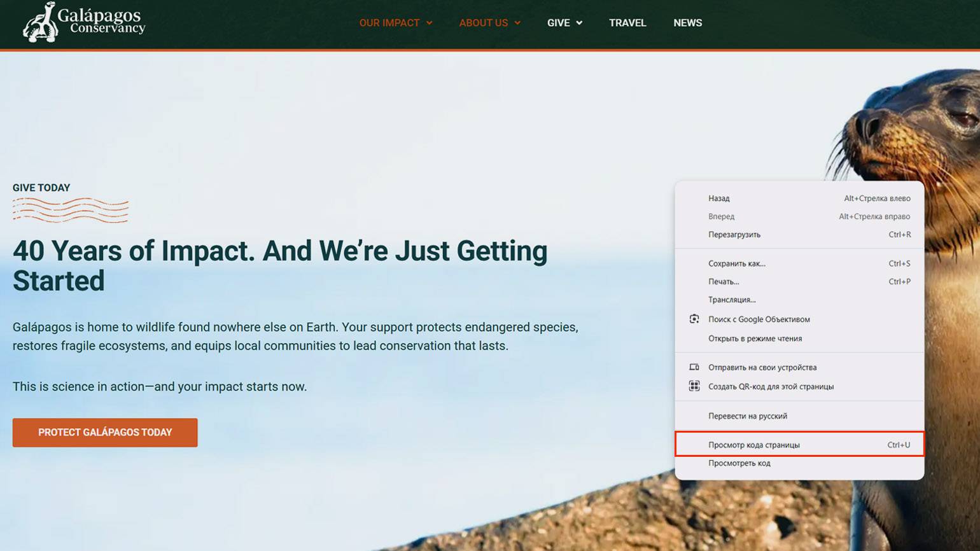The width and height of the screenshot is (980, 551).
Task: Click the QR code icon
Action: click(694, 386)
